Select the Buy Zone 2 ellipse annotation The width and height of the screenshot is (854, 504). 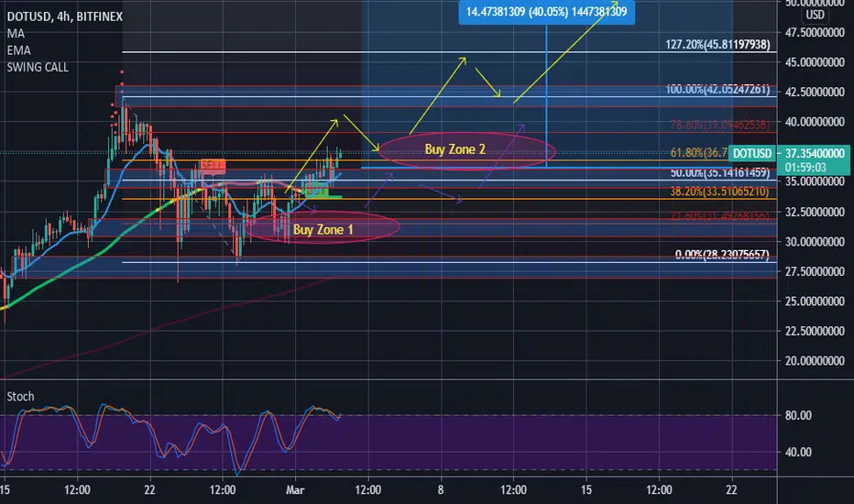point(466,151)
